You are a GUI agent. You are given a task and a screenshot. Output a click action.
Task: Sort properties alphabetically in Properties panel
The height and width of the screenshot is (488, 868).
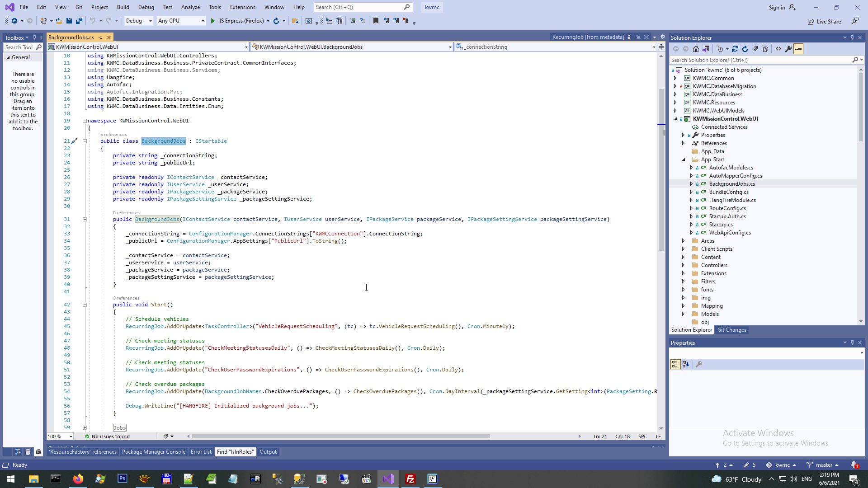click(x=686, y=364)
